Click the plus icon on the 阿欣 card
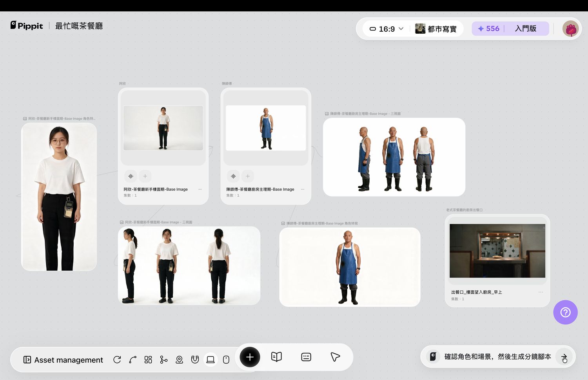Viewport: 588px width, 380px height. 145,176
